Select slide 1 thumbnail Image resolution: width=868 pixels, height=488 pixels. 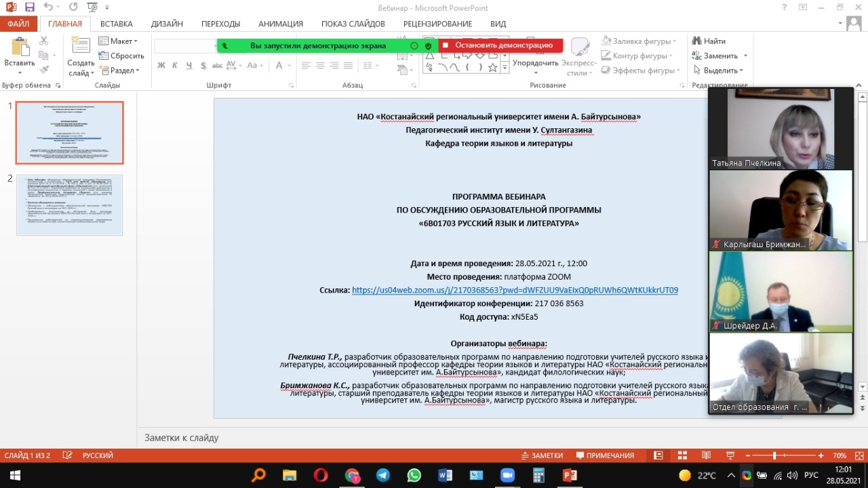(70, 133)
